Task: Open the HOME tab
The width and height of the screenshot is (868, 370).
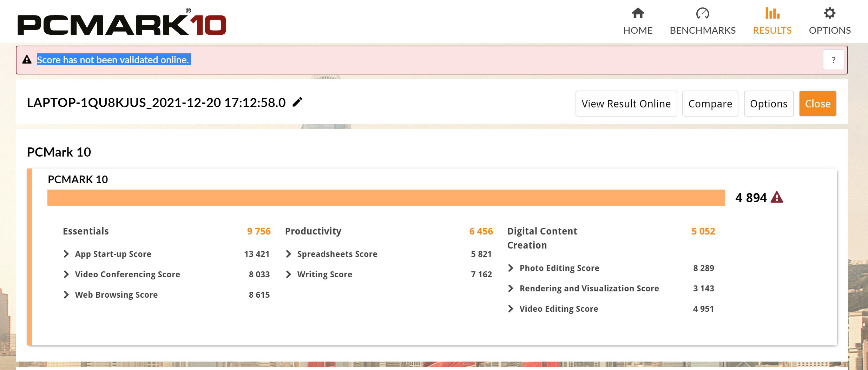Action: [x=638, y=21]
